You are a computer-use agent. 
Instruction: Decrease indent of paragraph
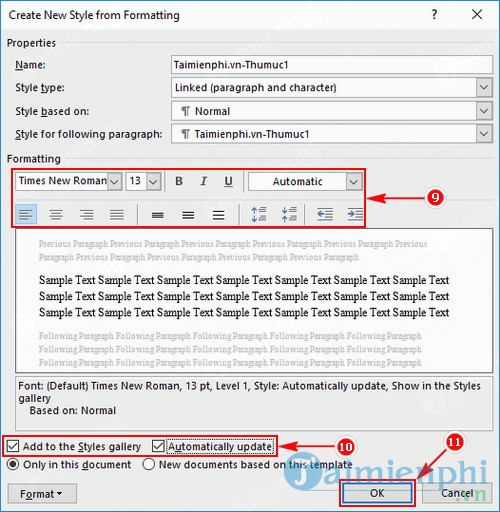point(325,214)
